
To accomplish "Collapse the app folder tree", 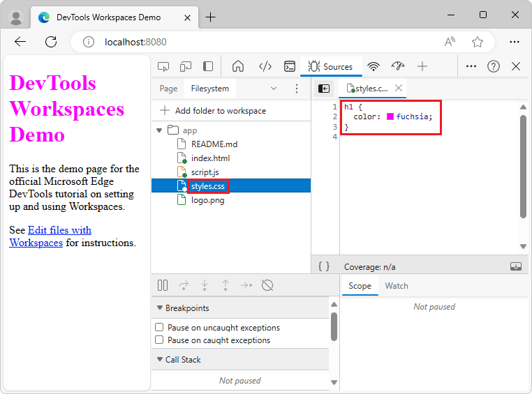I will [x=159, y=130].
